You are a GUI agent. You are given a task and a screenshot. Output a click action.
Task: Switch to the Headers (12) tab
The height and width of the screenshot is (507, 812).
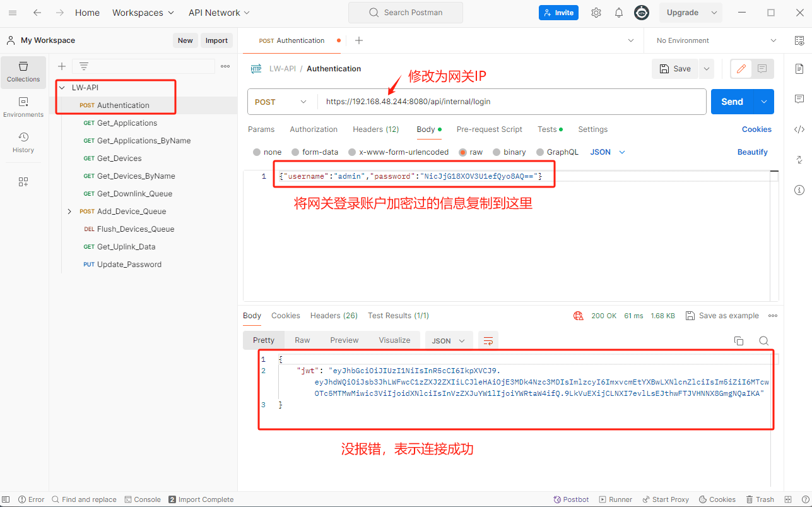tap(376, 129)
